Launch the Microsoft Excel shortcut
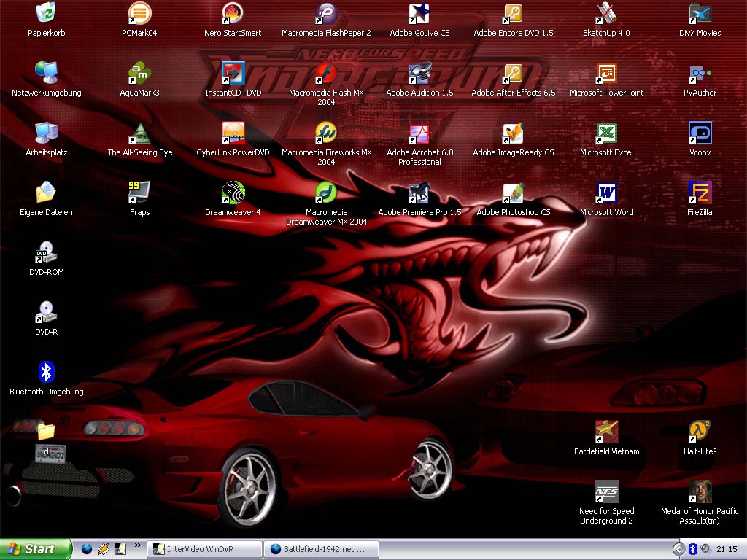The width and height of the screenshot is (747, 560). [606, 133]
